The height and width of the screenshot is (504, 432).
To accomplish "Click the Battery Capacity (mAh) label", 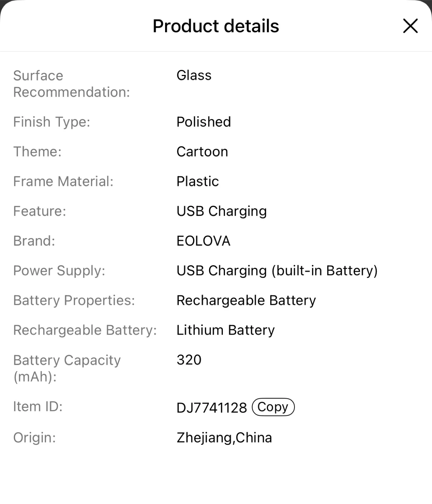I will click(x=67, y=368).
